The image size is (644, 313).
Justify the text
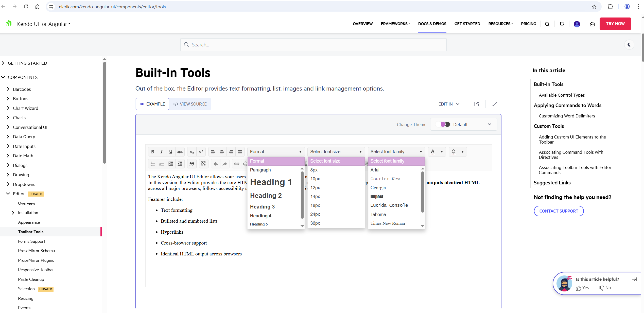pos(240,152)
